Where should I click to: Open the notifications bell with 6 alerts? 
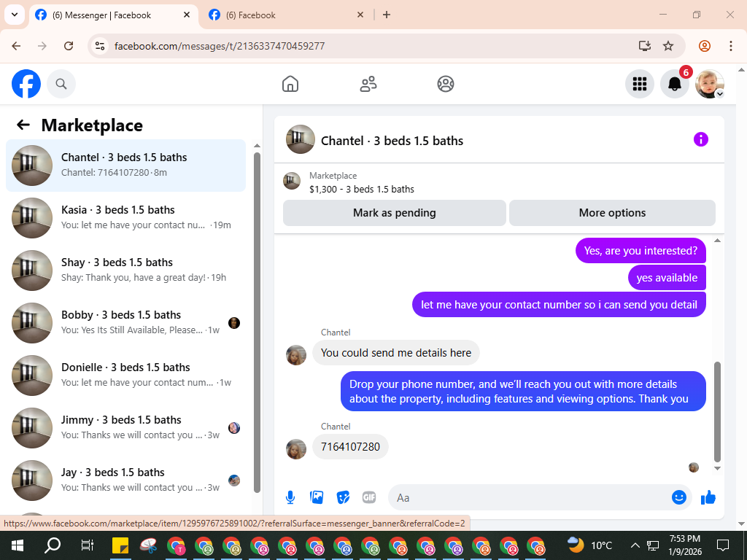[675, 84]
